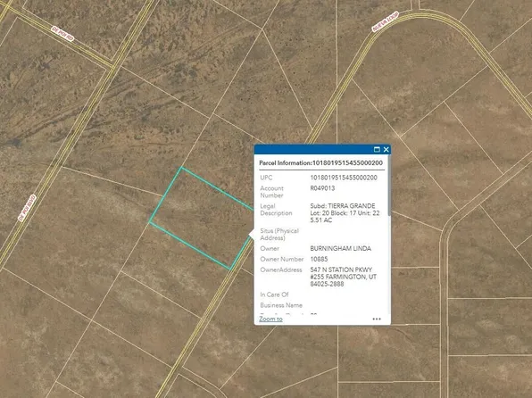The image size is (532, 398).
Task: Maximize the parcel information popup
Action: [377, 149]
